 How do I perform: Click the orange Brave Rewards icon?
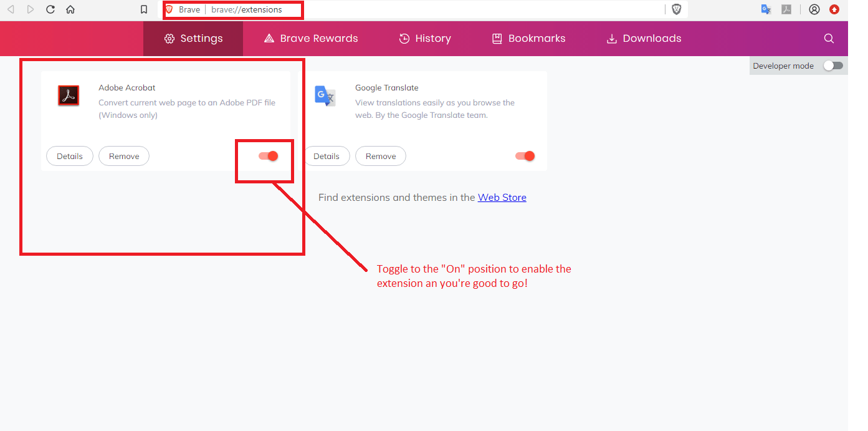(x=835, y=9)
